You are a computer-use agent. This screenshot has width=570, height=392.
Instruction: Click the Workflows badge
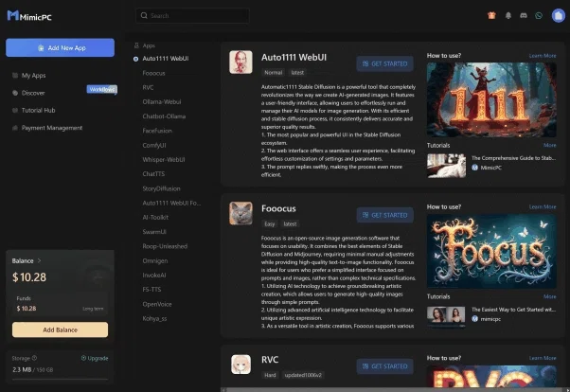[x=102, y=89]
